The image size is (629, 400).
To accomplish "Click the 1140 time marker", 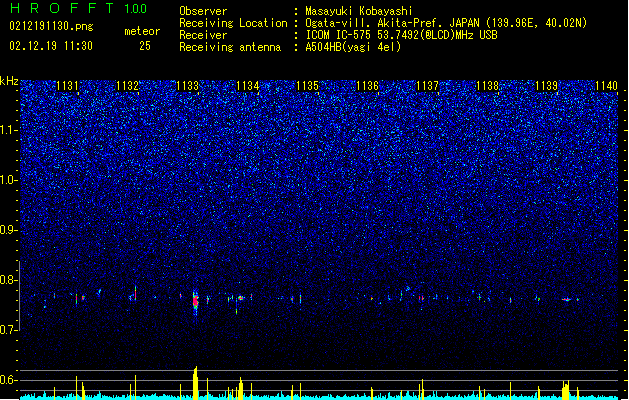I will click(x=607, y=86).
